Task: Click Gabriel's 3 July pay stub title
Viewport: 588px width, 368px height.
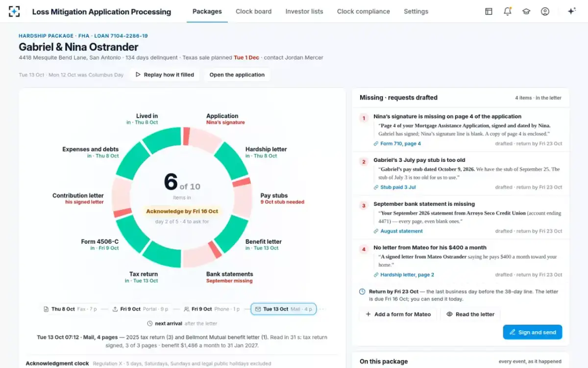Action: (419, 160)
